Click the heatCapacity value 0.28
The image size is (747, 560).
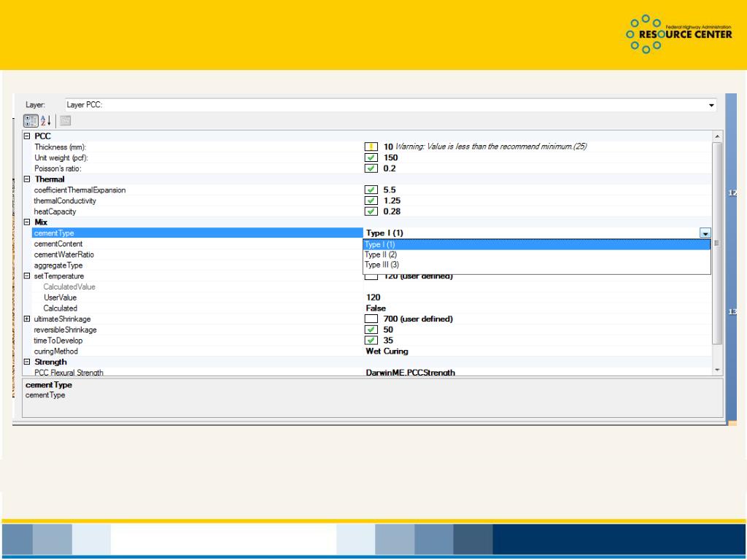392,211
